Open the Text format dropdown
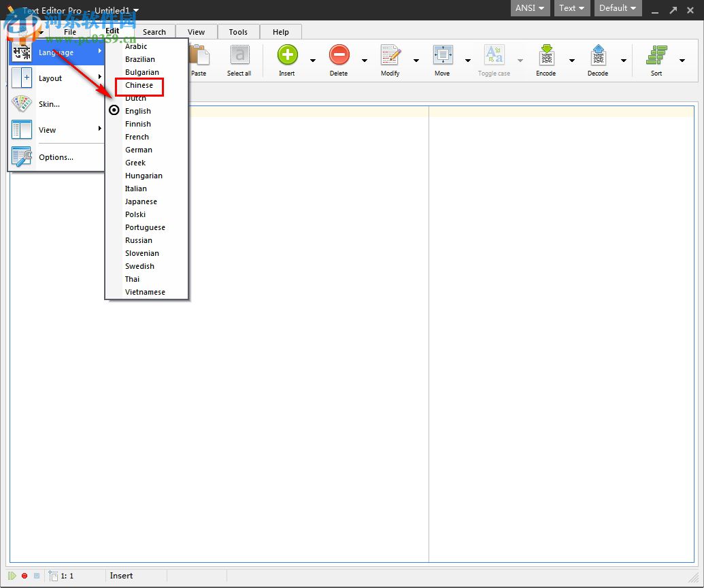The width and height of the screenshot is (704, 588). tap(571, 8)
